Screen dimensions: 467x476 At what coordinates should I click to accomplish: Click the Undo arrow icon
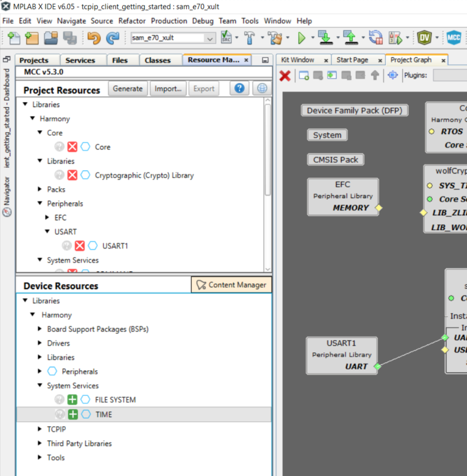tap(93, 38)
